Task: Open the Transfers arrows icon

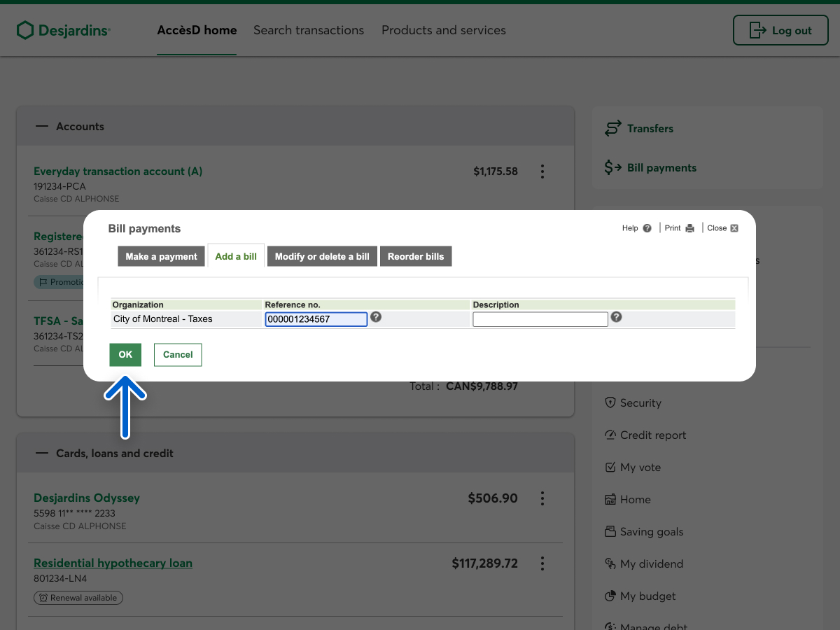Action: pyautogui.click(x=612, y=129)
